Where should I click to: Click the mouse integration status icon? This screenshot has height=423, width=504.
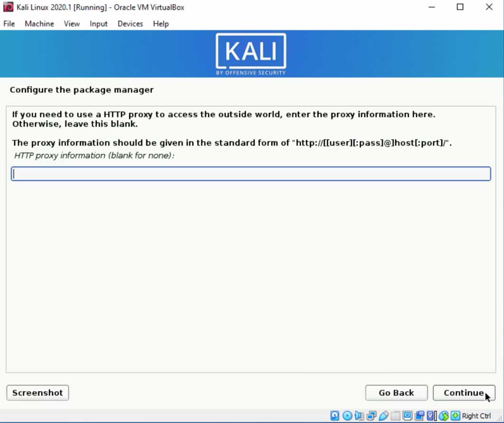coord(444,415)
